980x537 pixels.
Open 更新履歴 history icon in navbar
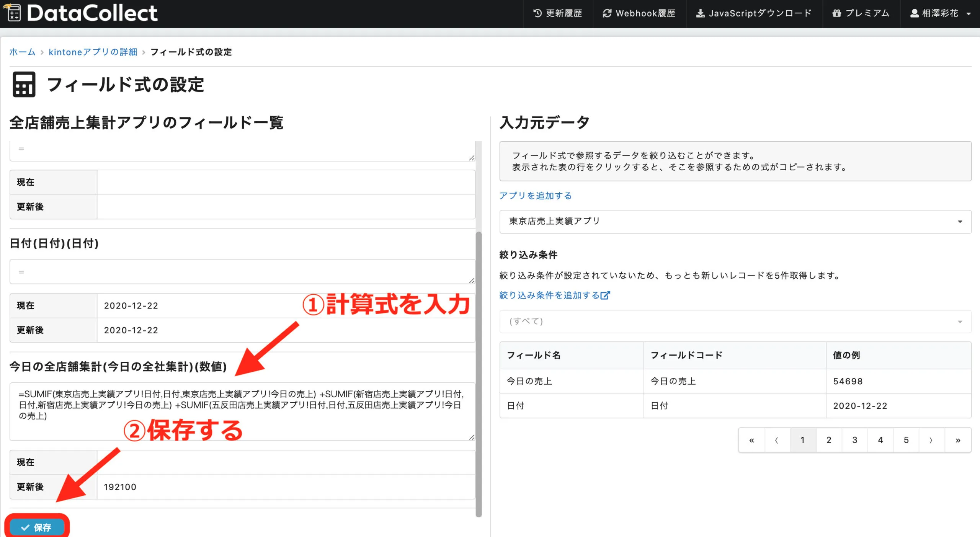[x=537, y=13]
